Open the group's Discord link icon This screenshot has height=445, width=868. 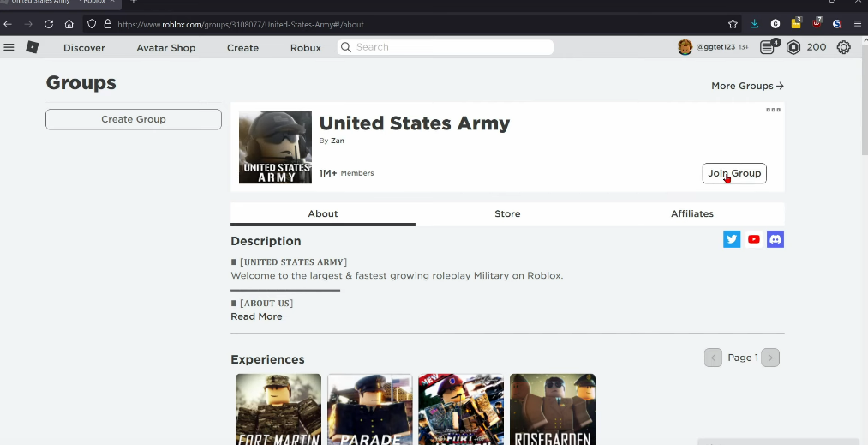[775, 239]
